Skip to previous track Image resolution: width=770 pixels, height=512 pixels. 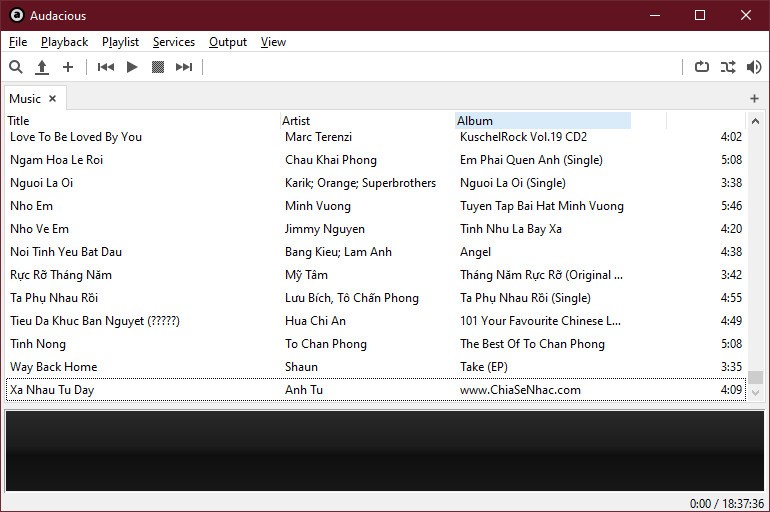click(106, 67)
